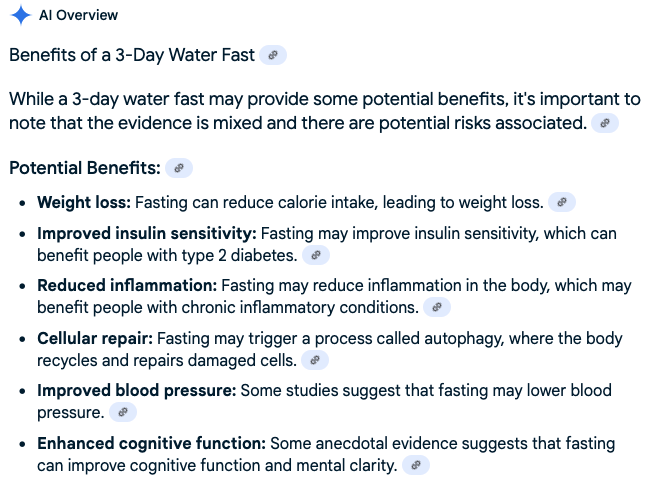The height and width of the screenshot is (487, 652).
Task: Click the Reduced inflammation bold text
Action: [127, 286]
